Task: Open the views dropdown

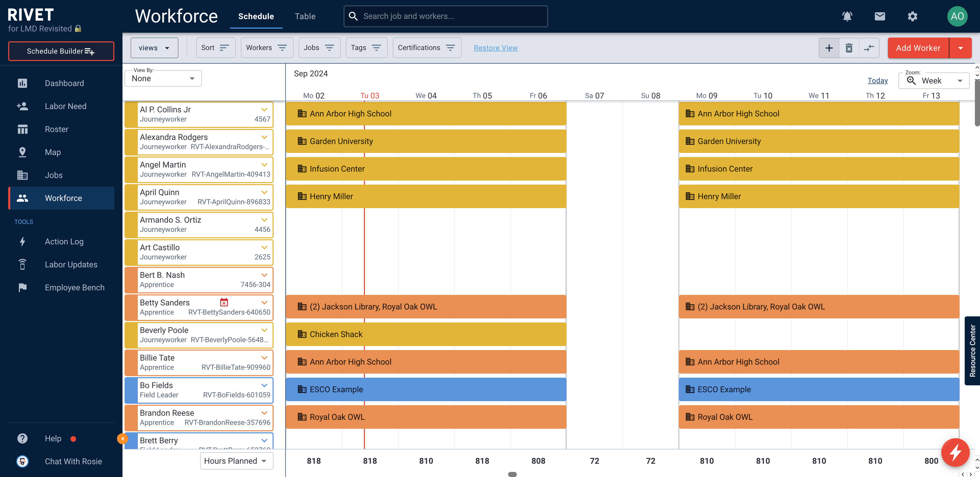Action: pyautogui.click(x=154, y=48)
